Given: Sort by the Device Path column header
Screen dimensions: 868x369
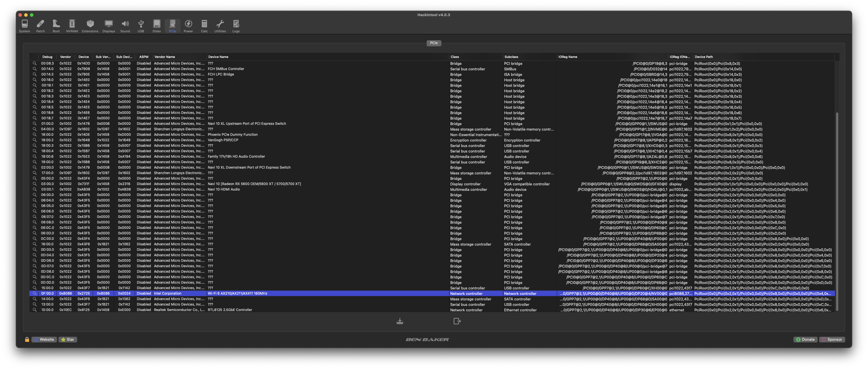Looking at the screenshot, I should (764, 57).
